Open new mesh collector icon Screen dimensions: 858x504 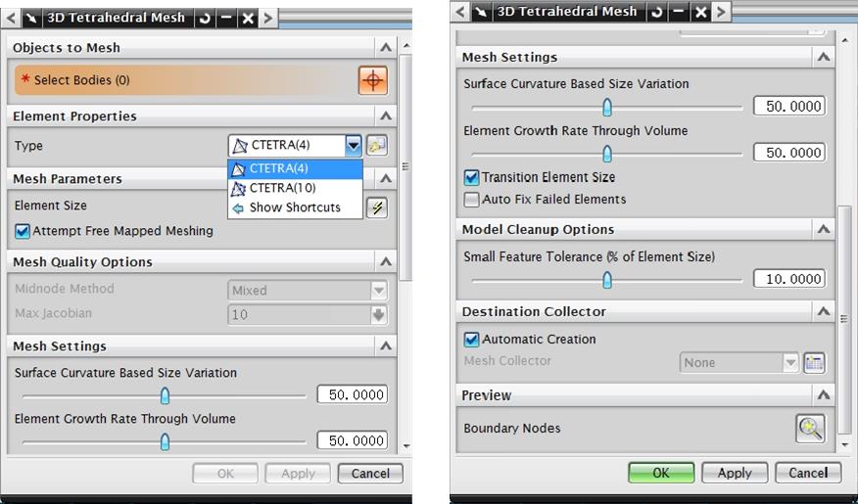[814, 362]
